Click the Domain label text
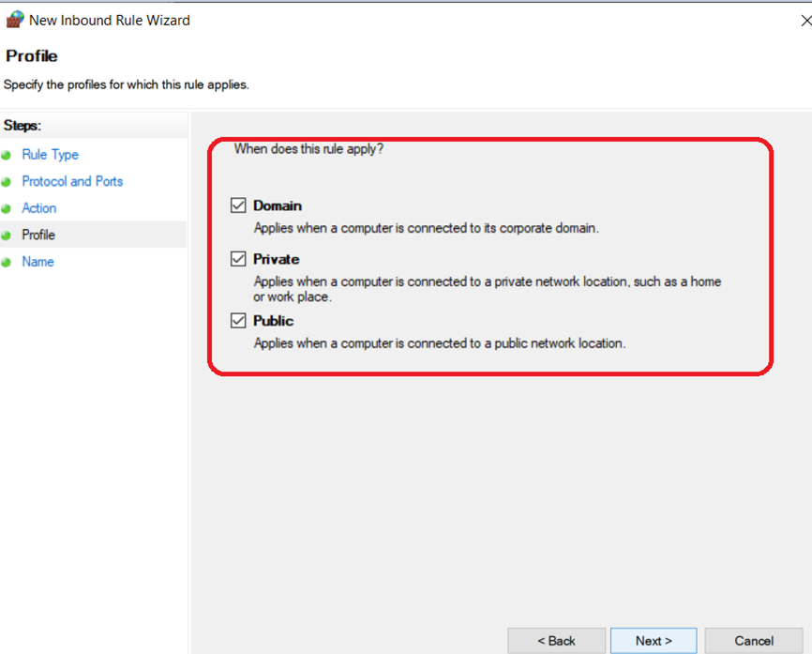Screen dimensions: 812x654 click(x=278, y=205)
